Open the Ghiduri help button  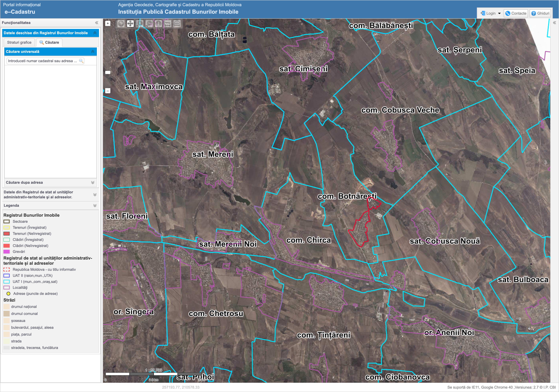click(540, 13)
